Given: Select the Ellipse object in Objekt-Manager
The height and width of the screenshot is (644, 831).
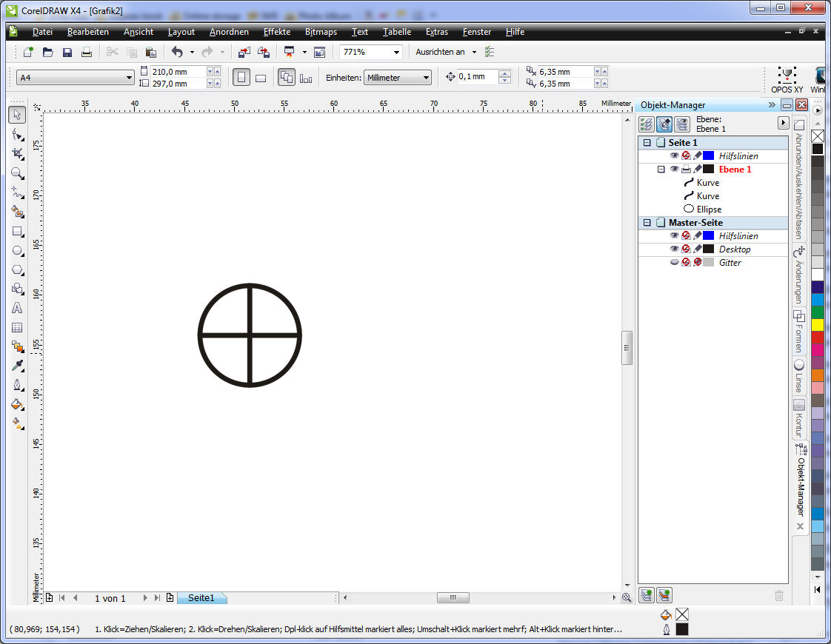Looking at the screenshot, I should point(709,209).
